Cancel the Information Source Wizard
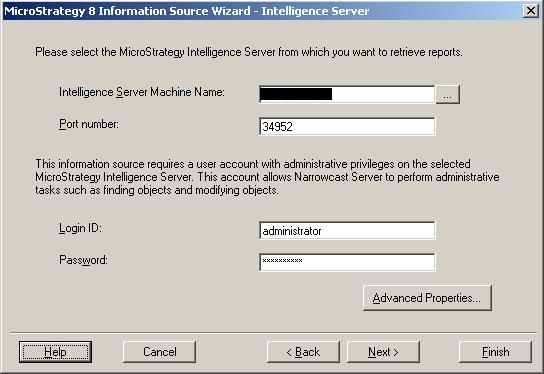 click(160, 352)
